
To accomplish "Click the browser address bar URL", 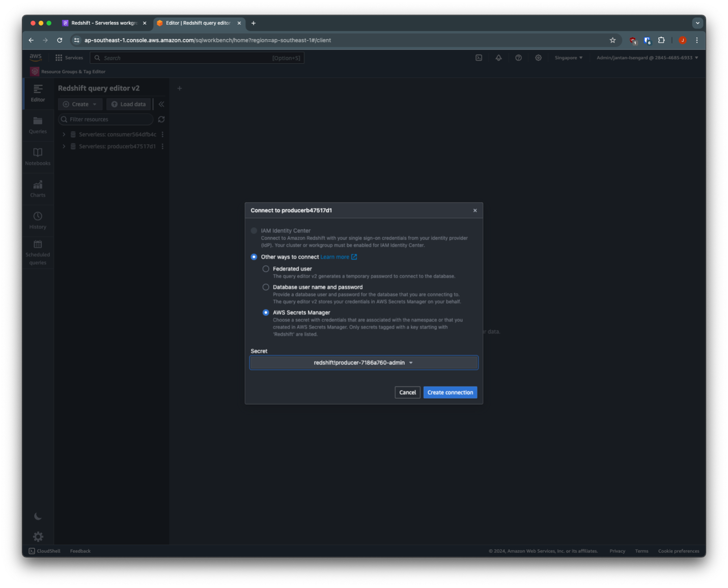I will click(x=208, y=40).
